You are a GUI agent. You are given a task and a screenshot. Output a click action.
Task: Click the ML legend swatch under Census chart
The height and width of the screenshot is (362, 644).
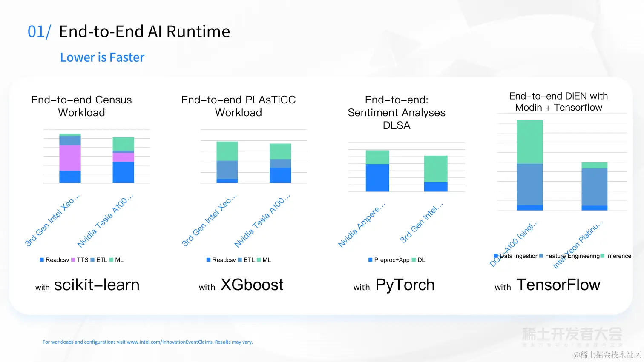(111, 260)
